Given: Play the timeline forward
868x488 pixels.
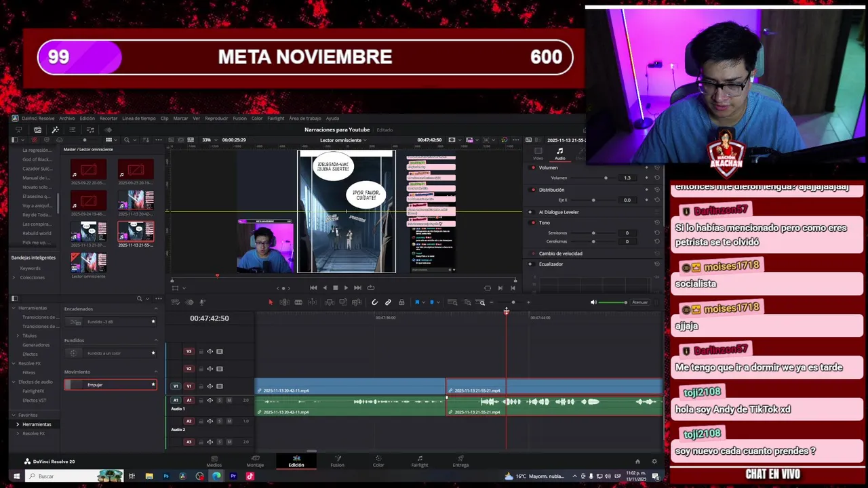Looking at the screenshot, I should tap(346, 287).
